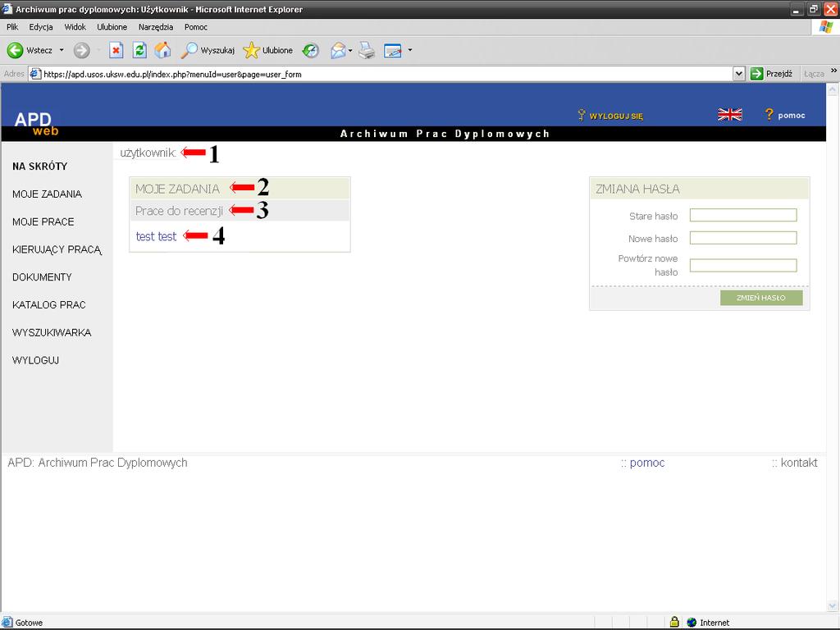Click the page icon in the address bar
Screen dimensions: 840x630
[x=35, y=74]
